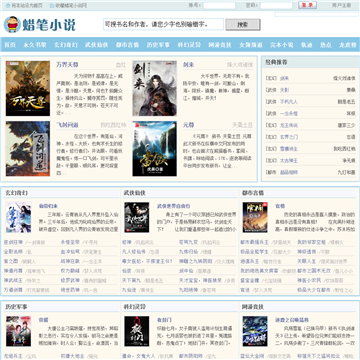
Task: Select 科幻灵异 in the navigation bar
Action: pyautogui.click(x=189, y=45)
